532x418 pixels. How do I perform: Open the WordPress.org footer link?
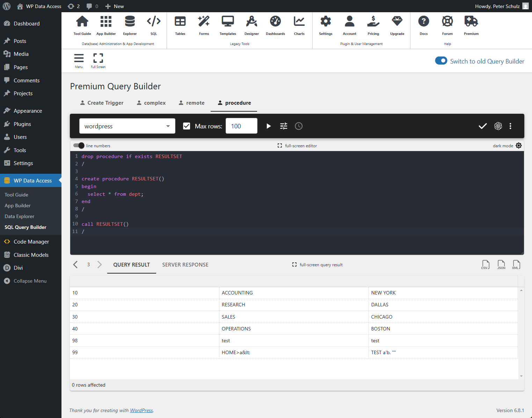pyautogui.click(x=141, y=410)
